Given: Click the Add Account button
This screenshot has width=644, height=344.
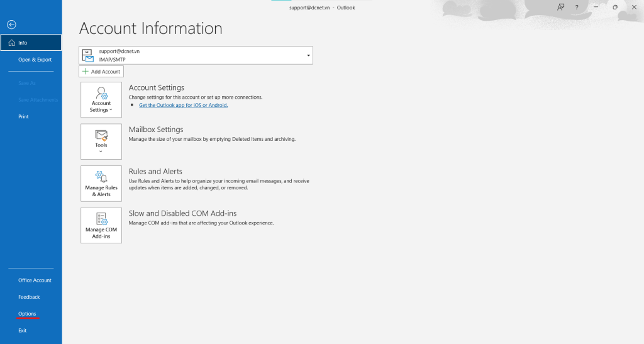Looking at the screenshot, I should tap(101, 72).
